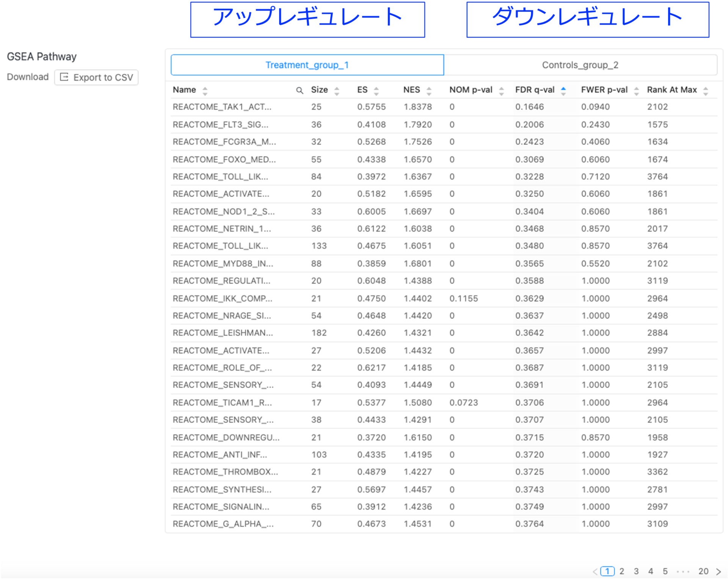The height and width of the screenshot is (579, 728).
Task: Sort table by ES column arrows
Action: (x=376, y=91)
